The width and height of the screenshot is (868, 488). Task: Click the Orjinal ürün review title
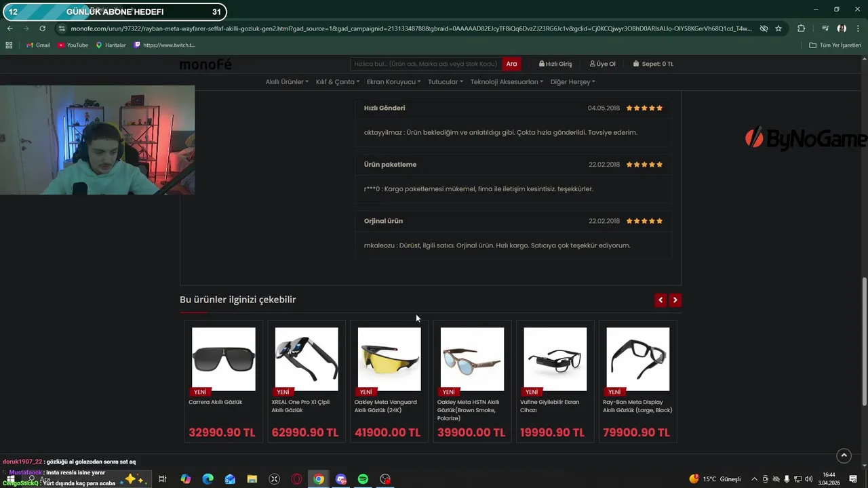point(383,221)
